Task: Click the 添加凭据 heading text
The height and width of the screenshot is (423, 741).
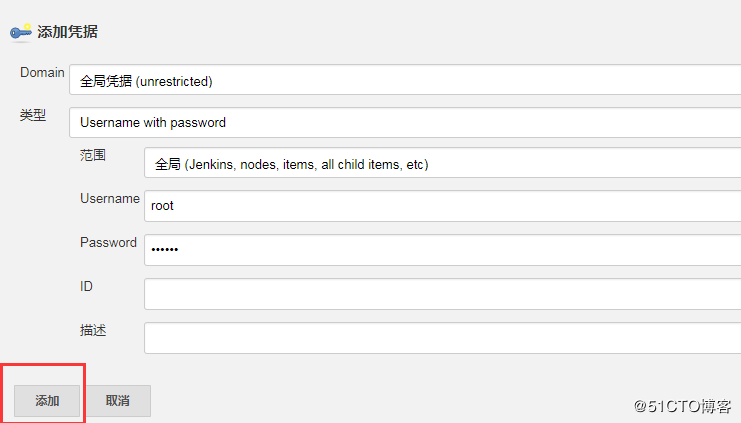Action: pyautogui.click(x=67, y=32)
